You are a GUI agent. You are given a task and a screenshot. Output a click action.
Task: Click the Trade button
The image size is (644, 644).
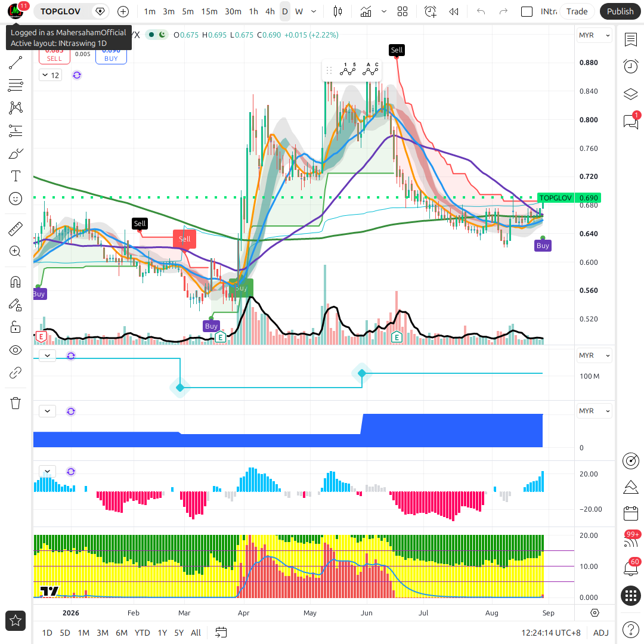577,11
